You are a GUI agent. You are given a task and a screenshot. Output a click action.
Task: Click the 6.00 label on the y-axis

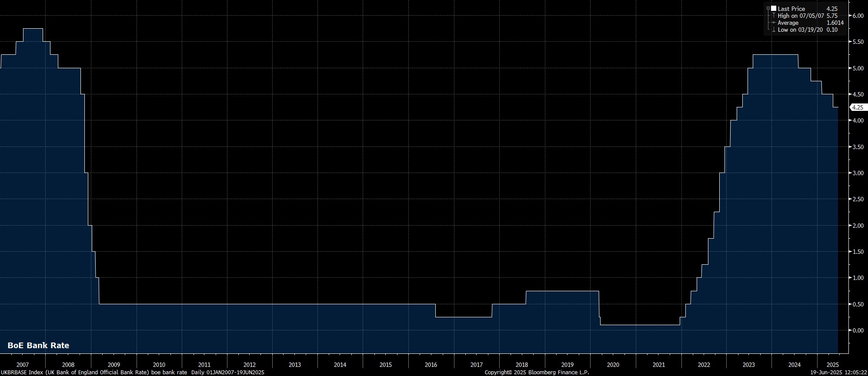click(x=858, y=16)
